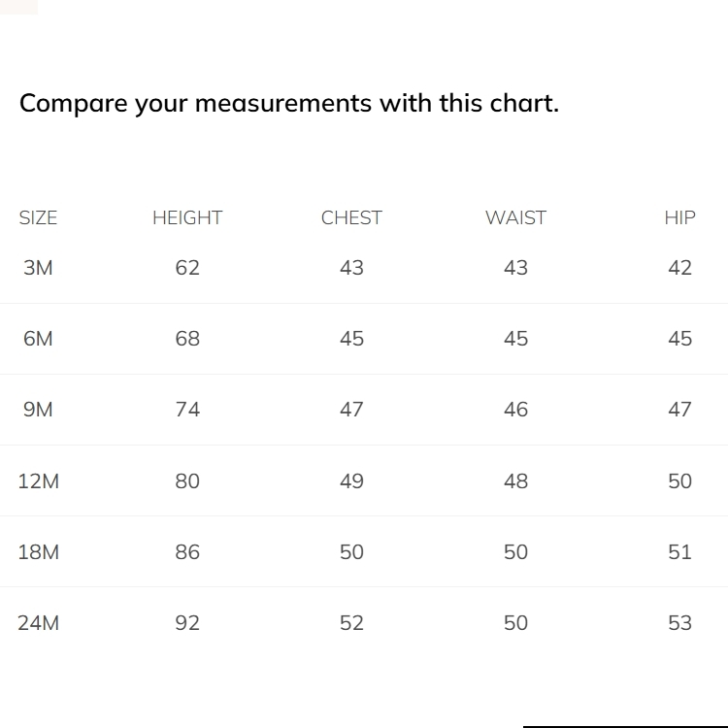The height and width of the screenshot is (728, 728).
Task: Select the 12M size row label
Action: coord(38,480)
